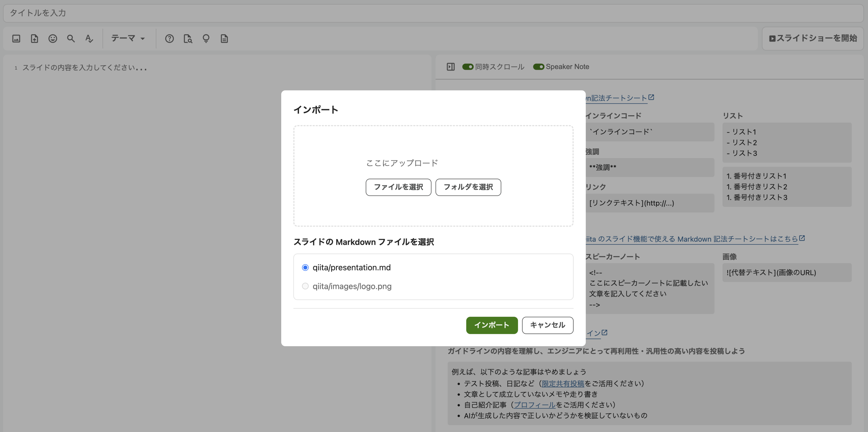Click the document page icon in toolbar
The height and width of the screenshot is (432, 868).
pos(224,38)
